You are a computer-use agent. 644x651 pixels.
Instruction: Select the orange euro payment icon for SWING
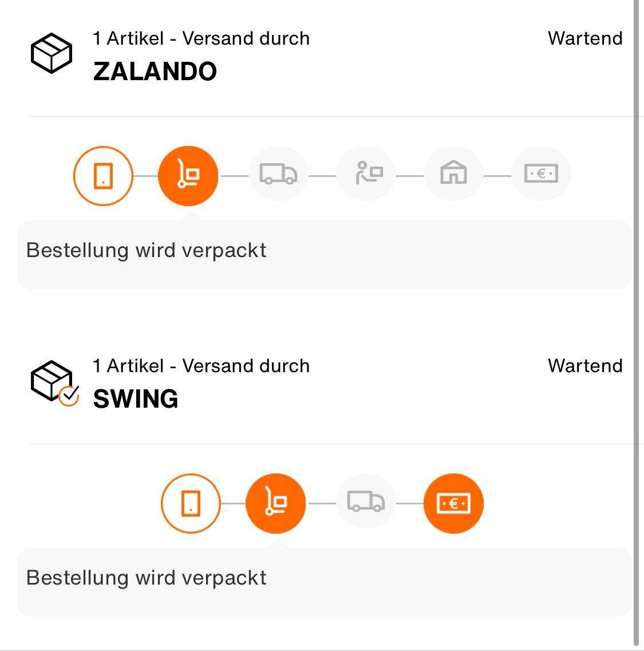click(453, 503)
